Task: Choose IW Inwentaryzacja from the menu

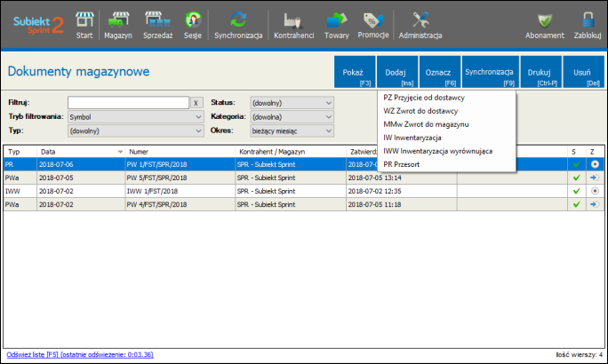Action: 413,138
